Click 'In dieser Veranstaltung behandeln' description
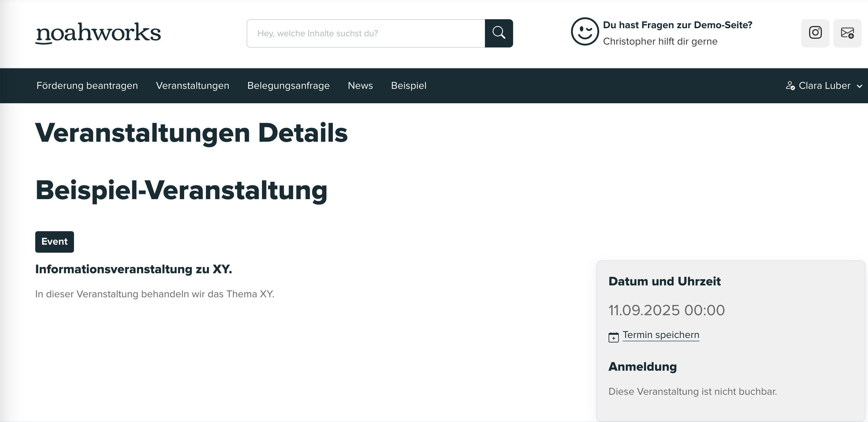The width and height of the screenshot is (868, 422). (155, 294)
